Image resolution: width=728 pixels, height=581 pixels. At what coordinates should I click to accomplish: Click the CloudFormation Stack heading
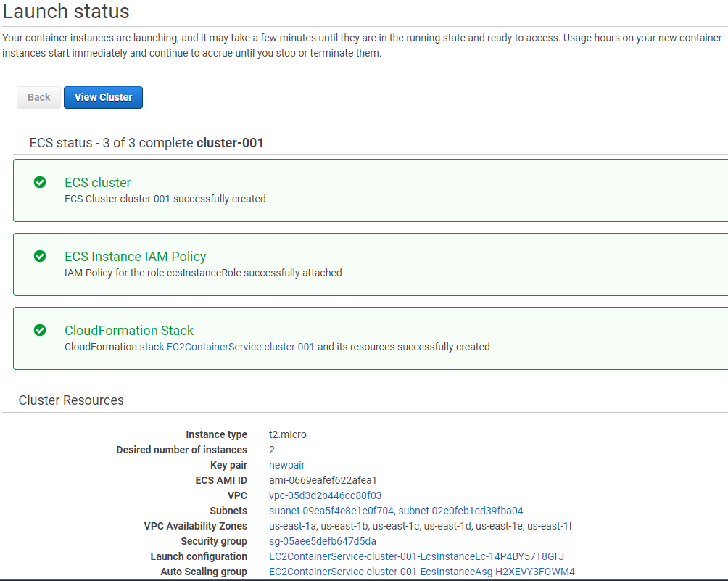pos(128,331)
